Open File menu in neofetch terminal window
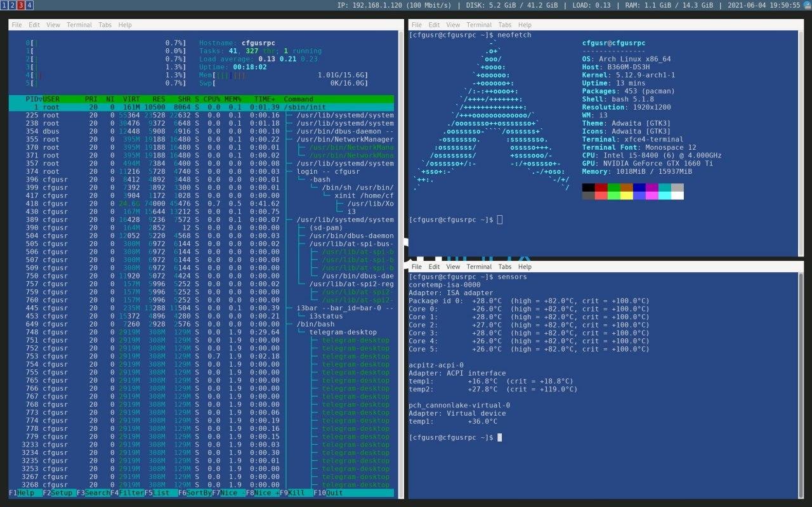 [417, 25]
